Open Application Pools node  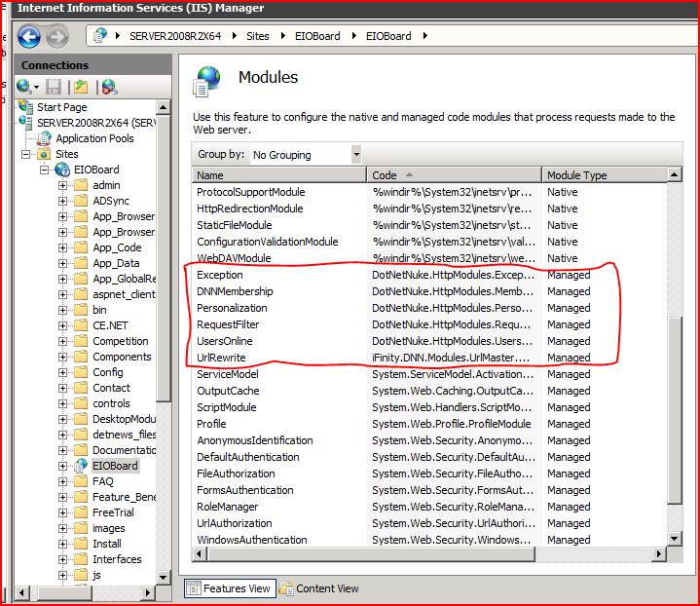[94, 138]
